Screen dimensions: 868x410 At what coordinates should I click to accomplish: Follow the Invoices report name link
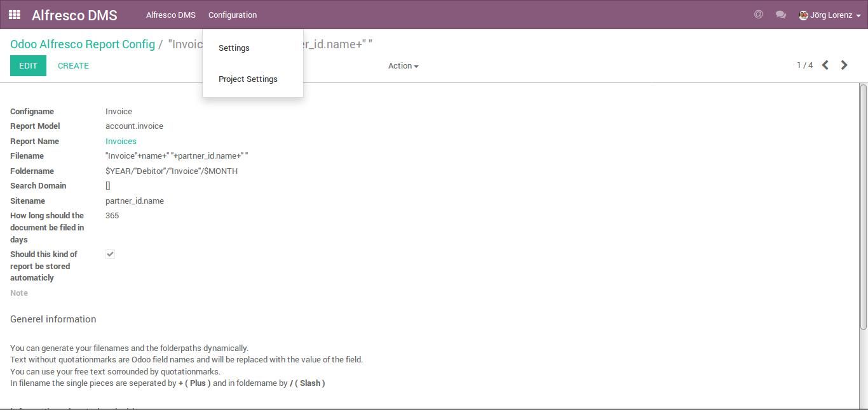coord(121,142)
